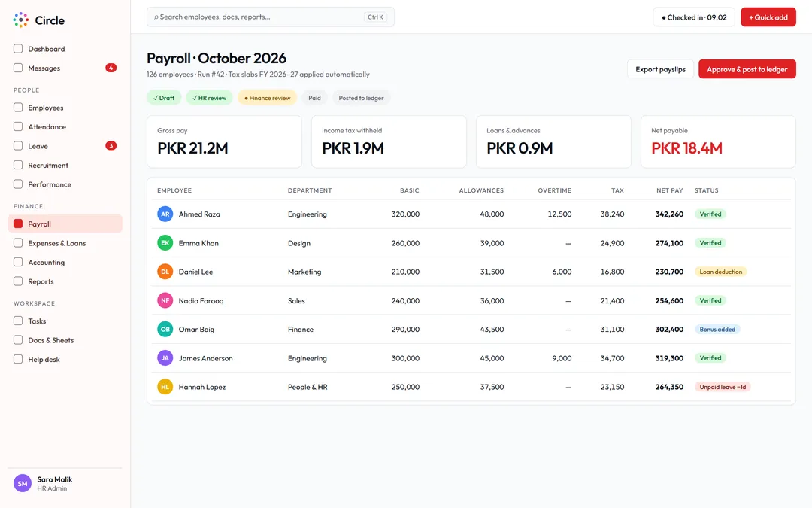Click James Anderson's overtime value 9,000
Image resolution: width=812 pixels, height=508 pixels.
(562, 358)
